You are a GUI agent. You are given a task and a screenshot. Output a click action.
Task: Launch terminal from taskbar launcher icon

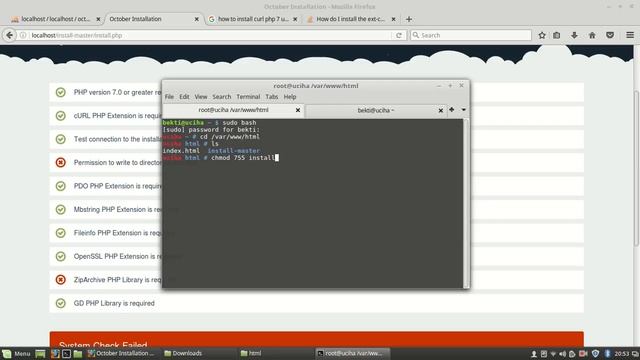coord(67,353)
